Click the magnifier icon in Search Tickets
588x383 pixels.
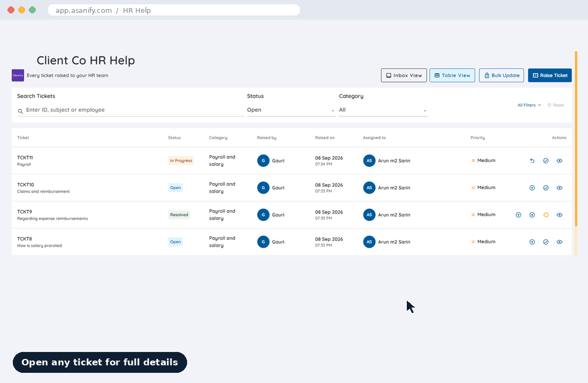click(x=20, y=111)
